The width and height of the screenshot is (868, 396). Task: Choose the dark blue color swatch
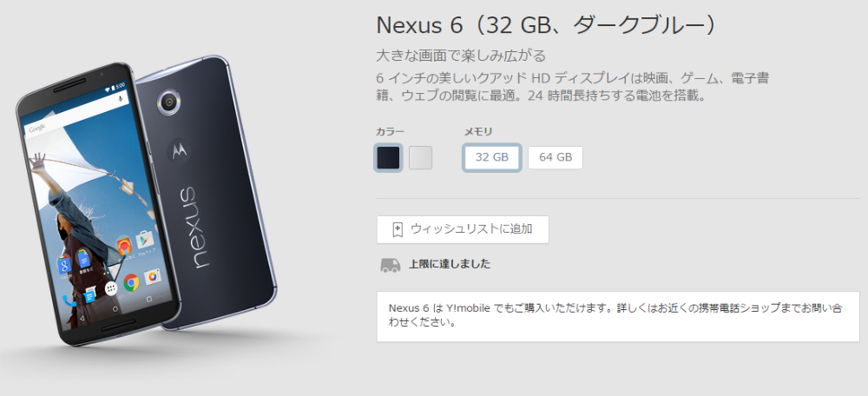coord(388,157)
